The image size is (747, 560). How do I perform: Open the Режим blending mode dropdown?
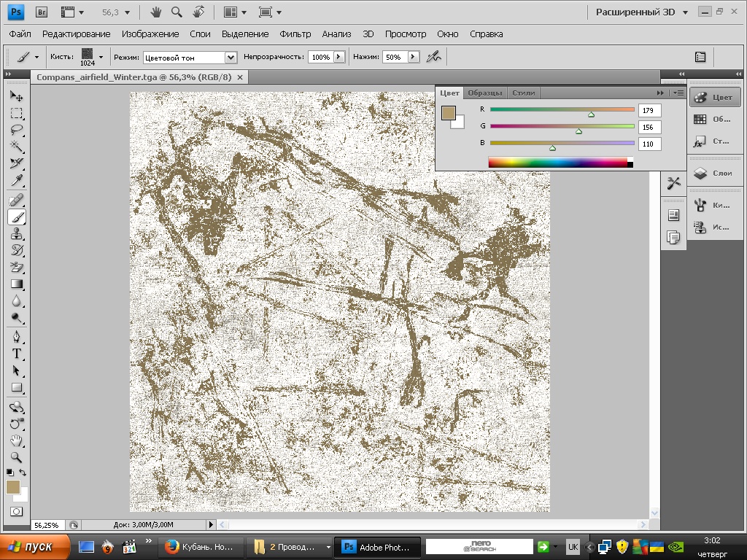coord(190,58)
